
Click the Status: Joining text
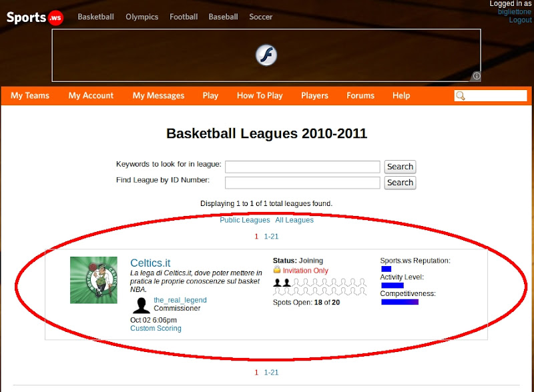pos(298,261)
